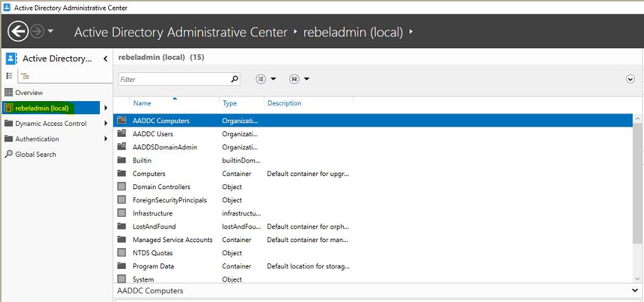Select the AADDC Users row
The image size is (644, 302).
[x=373, y=133]
